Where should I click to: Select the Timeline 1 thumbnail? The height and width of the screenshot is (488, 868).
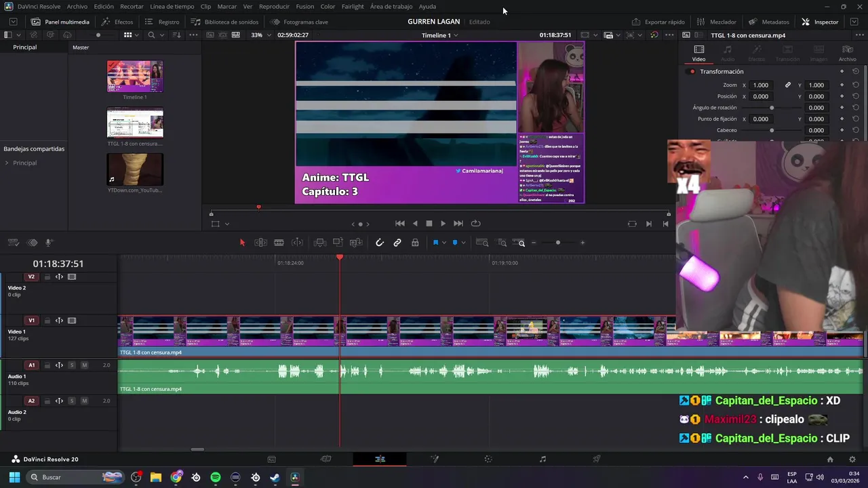(x=135, y=77)
